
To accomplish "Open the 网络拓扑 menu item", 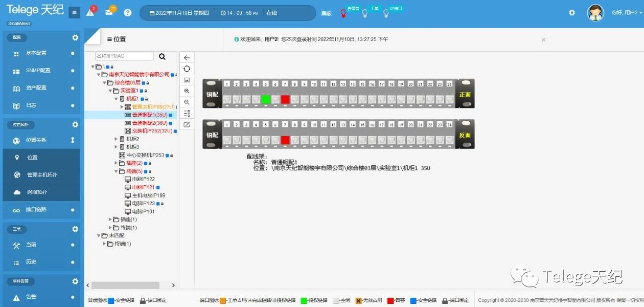I will (x=37, y=192).
